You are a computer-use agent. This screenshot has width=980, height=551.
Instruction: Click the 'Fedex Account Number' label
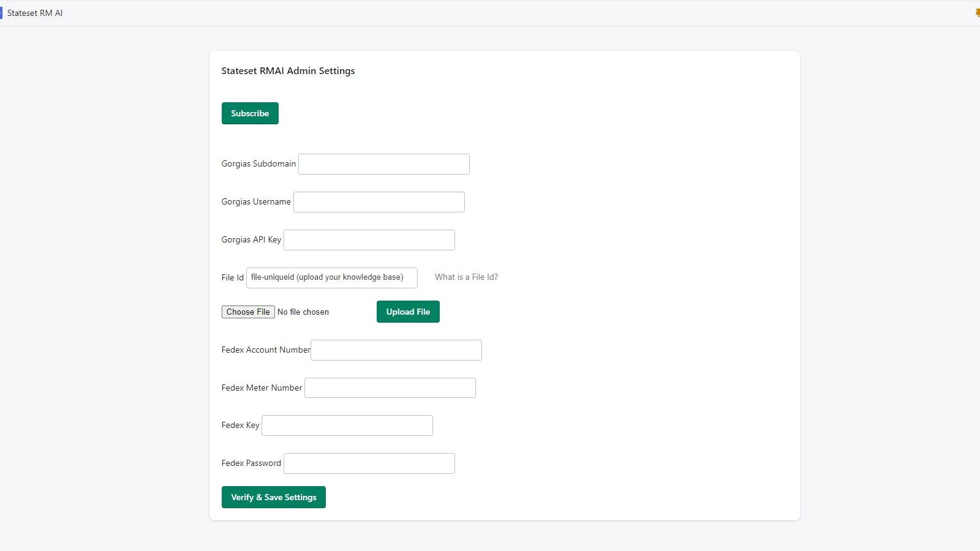point(266,350)
